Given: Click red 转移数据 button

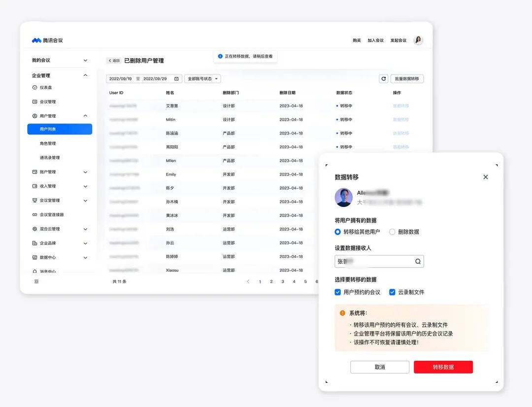Looking at the screenshot, I should point(443,367).
